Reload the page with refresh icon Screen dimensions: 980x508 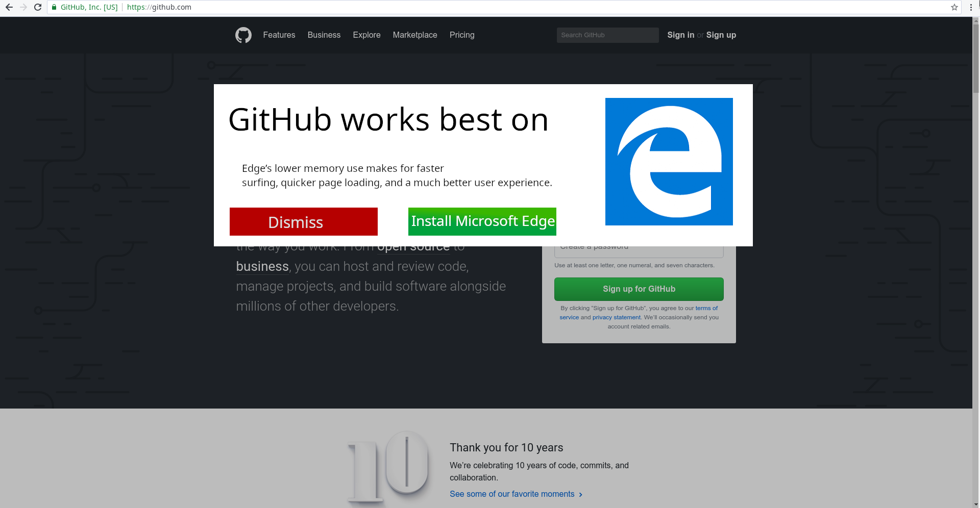point(38,7)
